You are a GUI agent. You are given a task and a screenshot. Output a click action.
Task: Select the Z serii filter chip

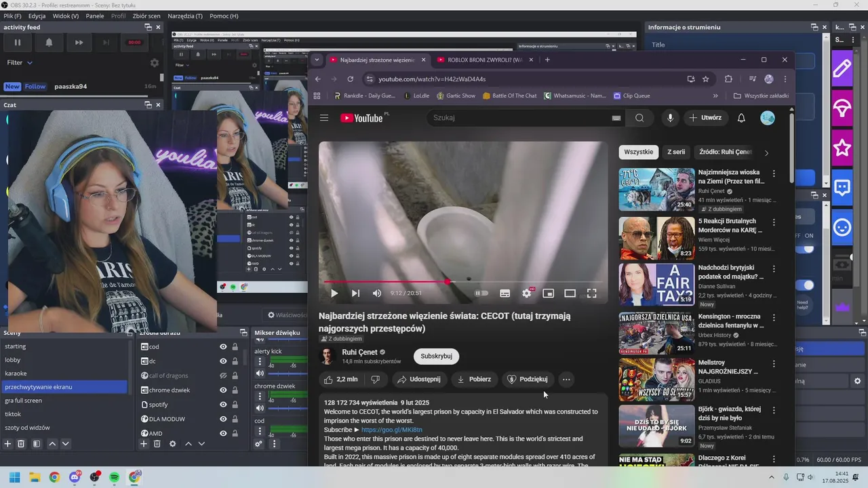(x=676, y=152)
